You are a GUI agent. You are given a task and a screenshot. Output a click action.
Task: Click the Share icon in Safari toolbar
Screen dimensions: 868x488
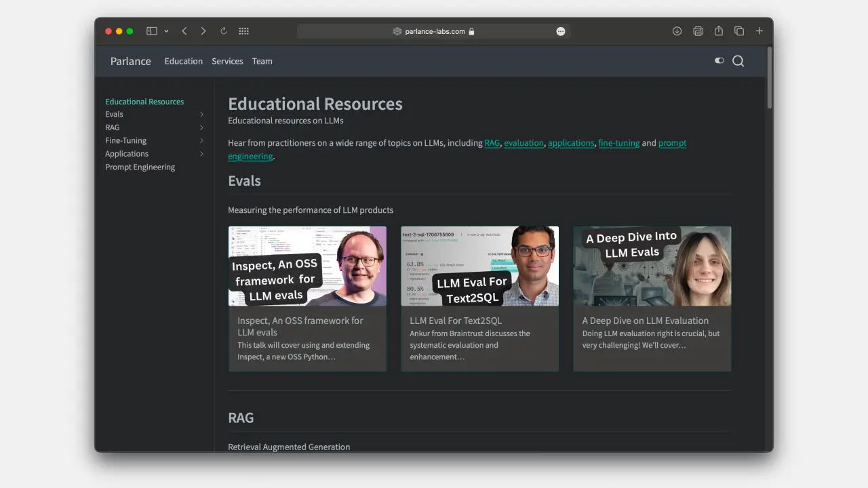[x=719, y=30]
